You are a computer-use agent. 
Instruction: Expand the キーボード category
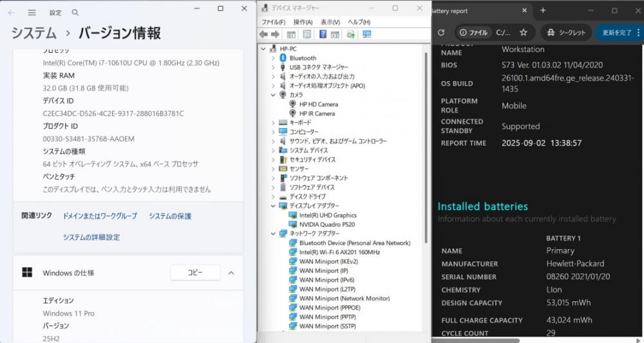[x=273, y=123]
